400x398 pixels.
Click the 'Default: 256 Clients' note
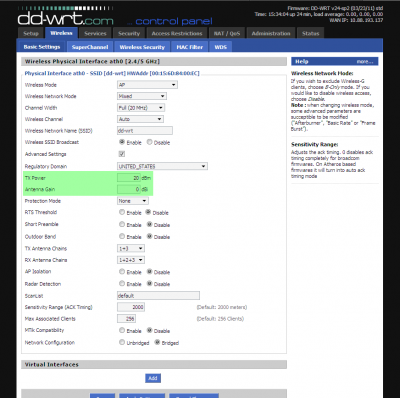(x=220, y=319)
